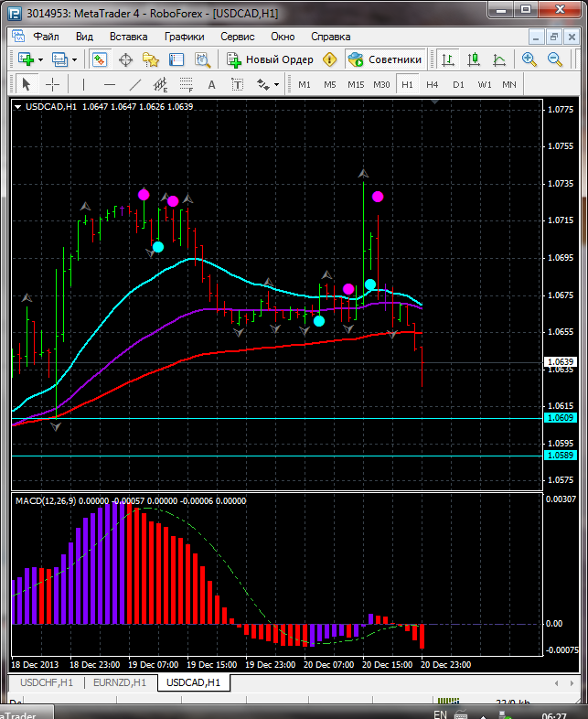Click the New Chart icon

pos(26,59)
